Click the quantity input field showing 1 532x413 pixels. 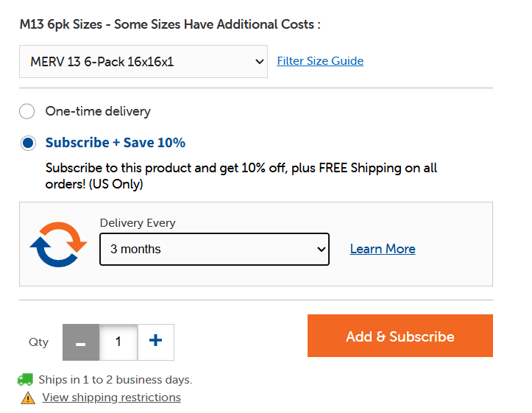click(118, 342)
